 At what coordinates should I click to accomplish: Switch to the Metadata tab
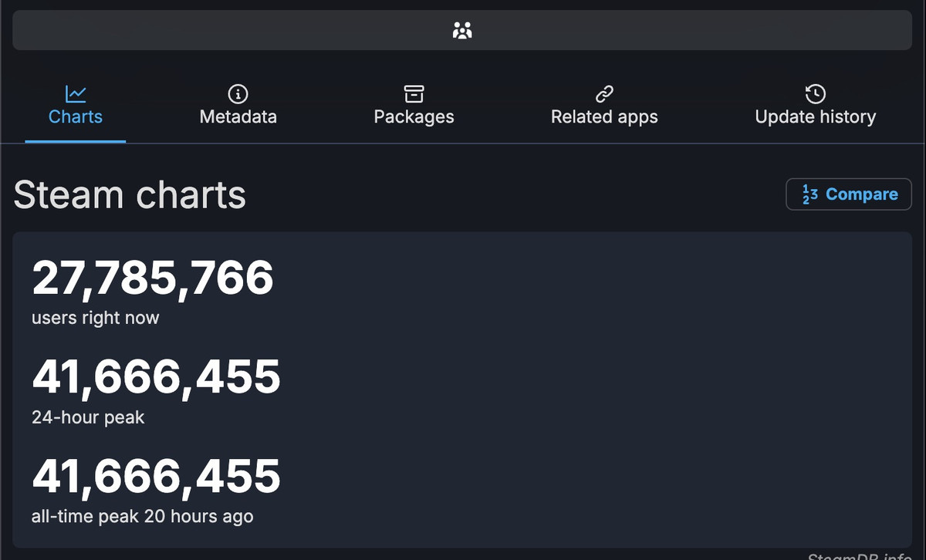tap(238, 117)
